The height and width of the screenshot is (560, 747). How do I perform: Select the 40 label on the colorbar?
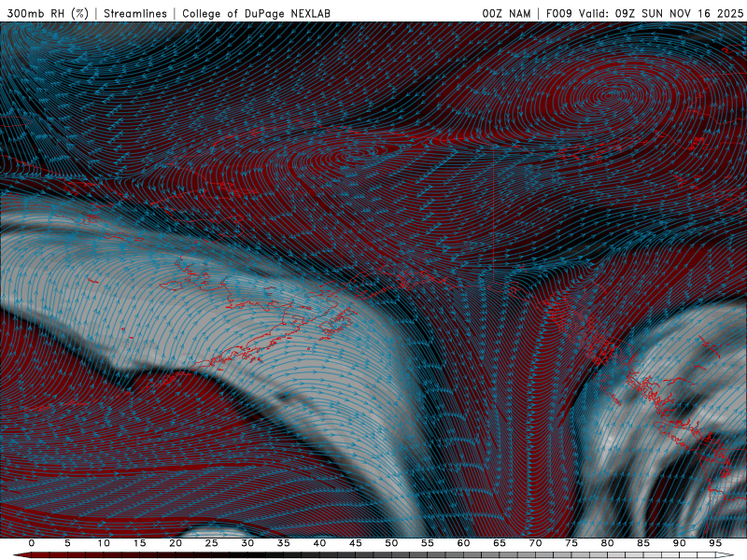[319, 543]
